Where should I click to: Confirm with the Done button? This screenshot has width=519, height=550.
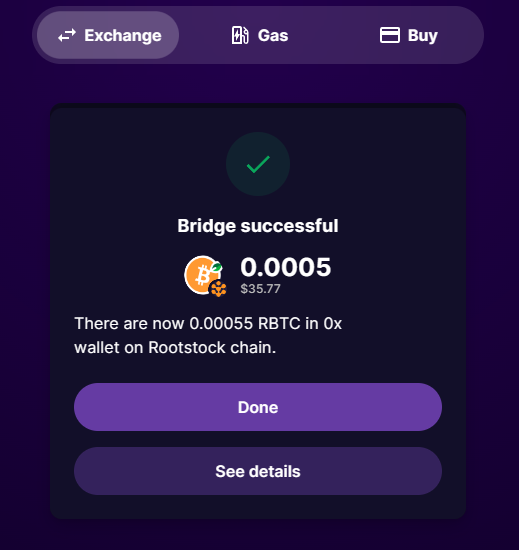pos(258,407)
